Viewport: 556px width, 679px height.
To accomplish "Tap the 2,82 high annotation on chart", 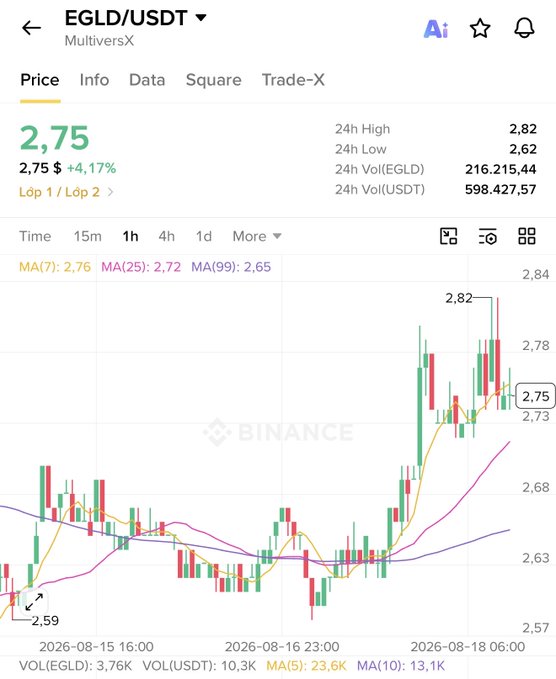I will tap(459, 298).
